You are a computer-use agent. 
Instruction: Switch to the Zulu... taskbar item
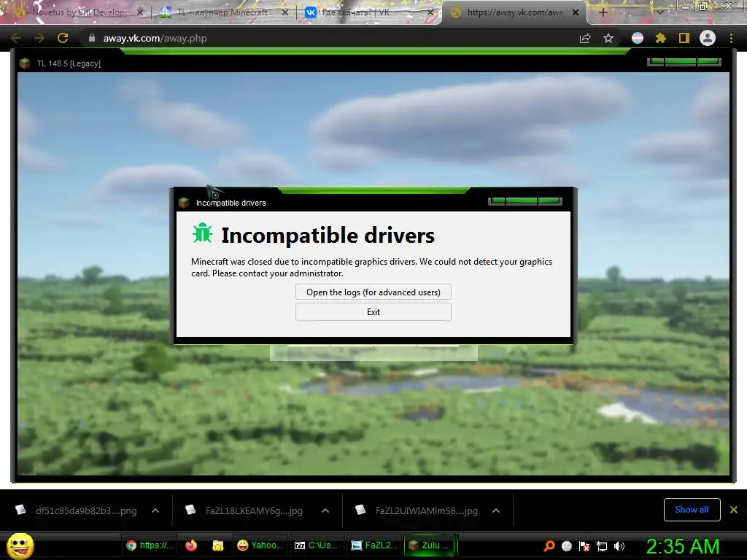[x=430, y=545]
